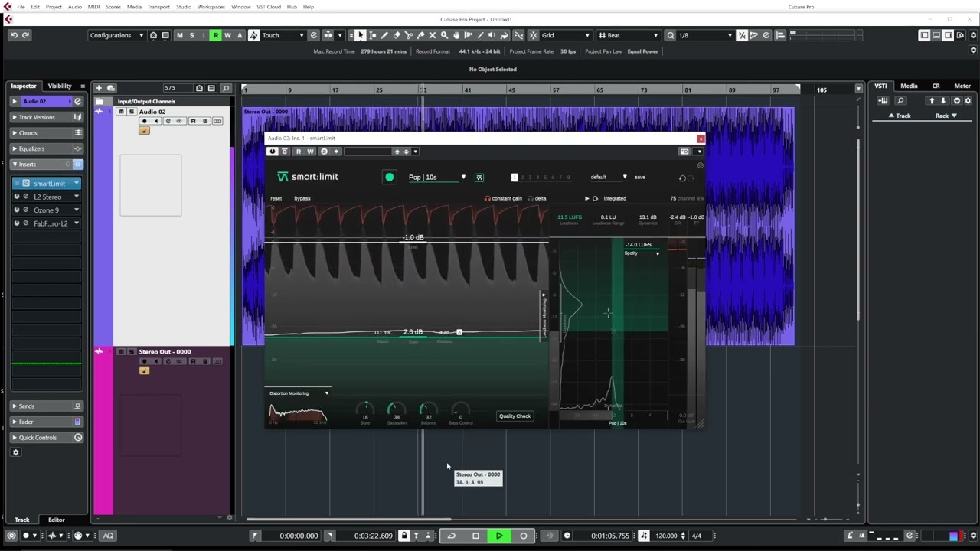
Task: Open the Beat grid type dropdown
Action: [629, 35]
